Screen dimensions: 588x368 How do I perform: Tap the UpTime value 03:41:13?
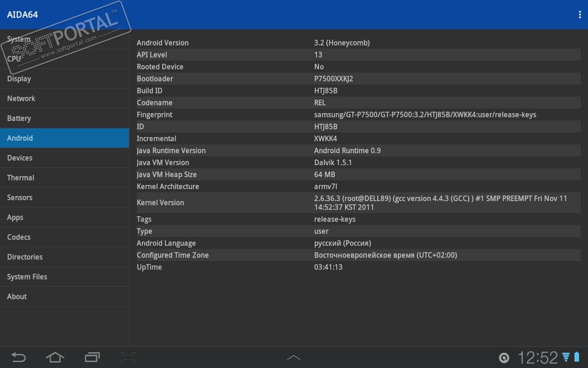pos(328,267)
